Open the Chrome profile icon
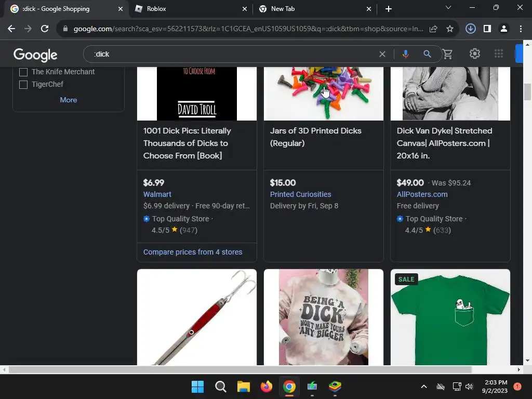 click(x=504, y=29)
